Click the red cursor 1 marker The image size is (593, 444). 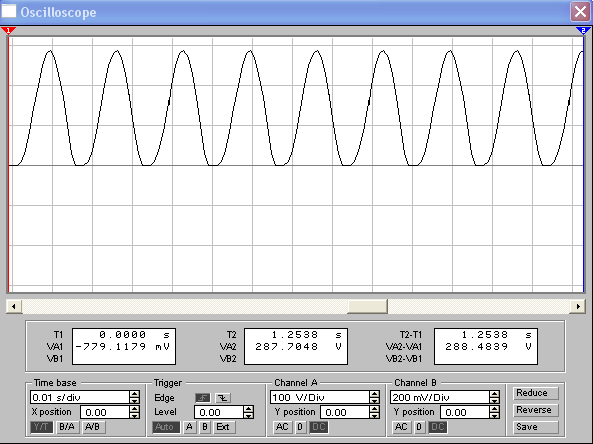(x=8, y=30)
